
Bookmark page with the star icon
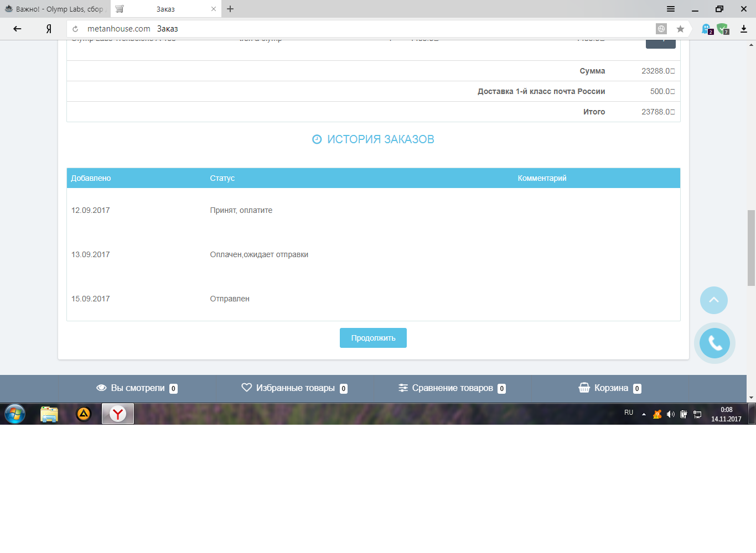[680, 29]
